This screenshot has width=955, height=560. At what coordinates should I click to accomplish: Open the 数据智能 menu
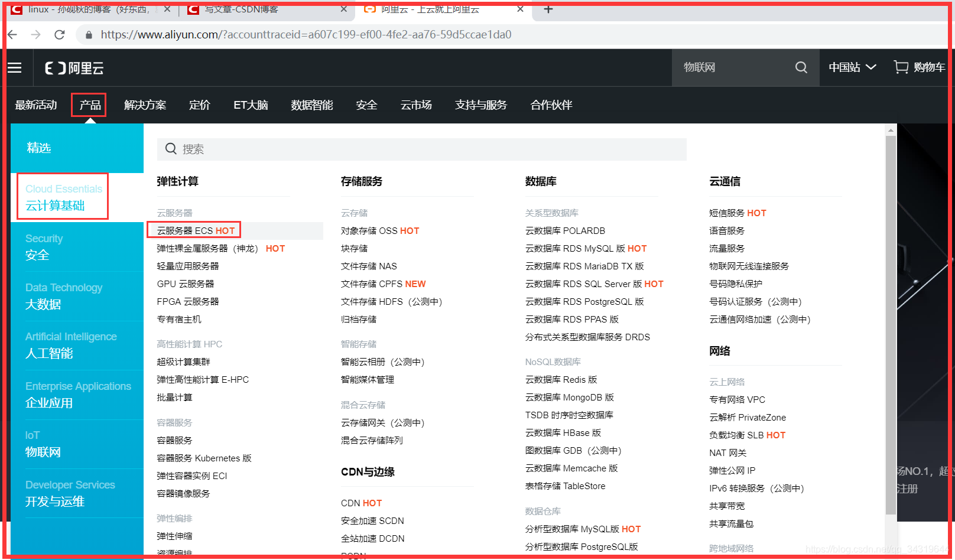coord(312,105)
